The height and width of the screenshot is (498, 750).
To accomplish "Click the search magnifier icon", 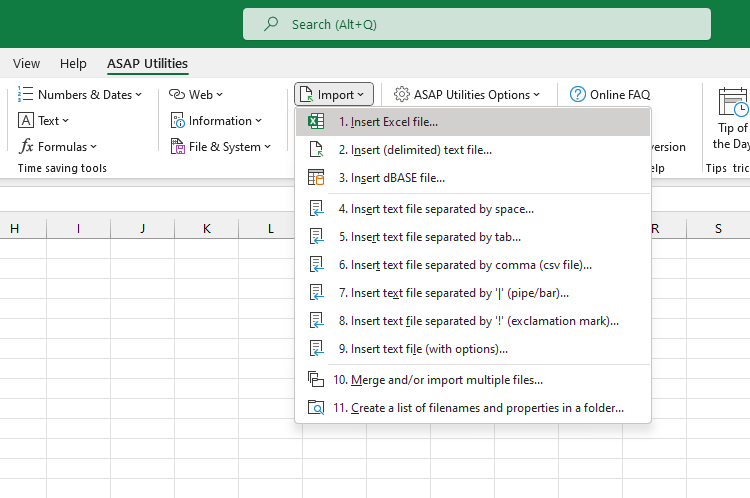I will pyautogui.click(x=271, y=23).
